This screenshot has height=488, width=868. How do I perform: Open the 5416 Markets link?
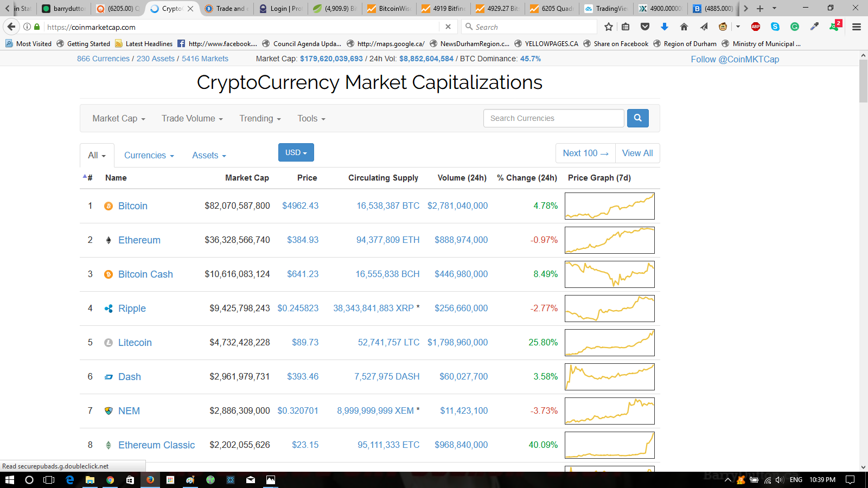205,59
